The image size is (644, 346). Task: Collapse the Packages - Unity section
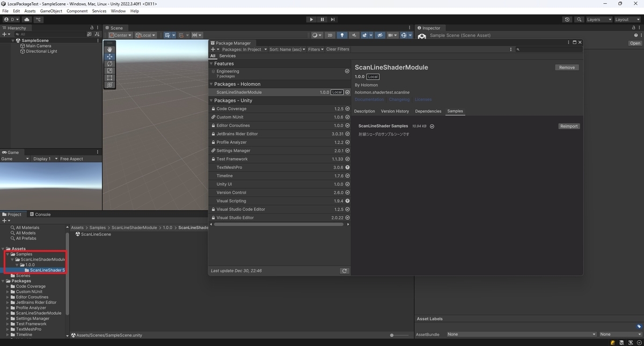pyautogui.click(x=211, y=100)
